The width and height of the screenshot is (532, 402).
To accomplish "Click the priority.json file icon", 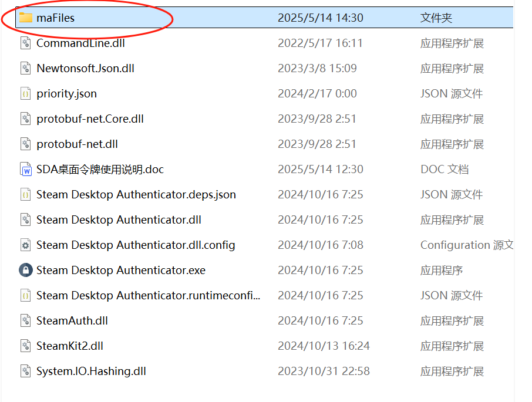I will 26,93.
